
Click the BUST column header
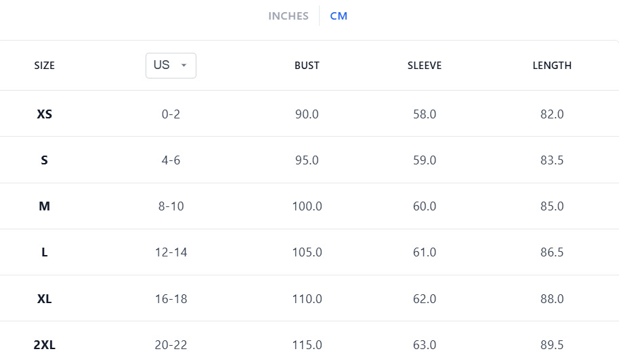pos(307,66)
